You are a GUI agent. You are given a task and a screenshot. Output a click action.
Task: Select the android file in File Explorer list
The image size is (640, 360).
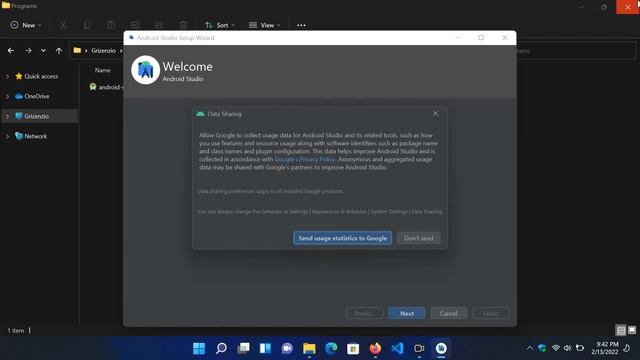106,87
